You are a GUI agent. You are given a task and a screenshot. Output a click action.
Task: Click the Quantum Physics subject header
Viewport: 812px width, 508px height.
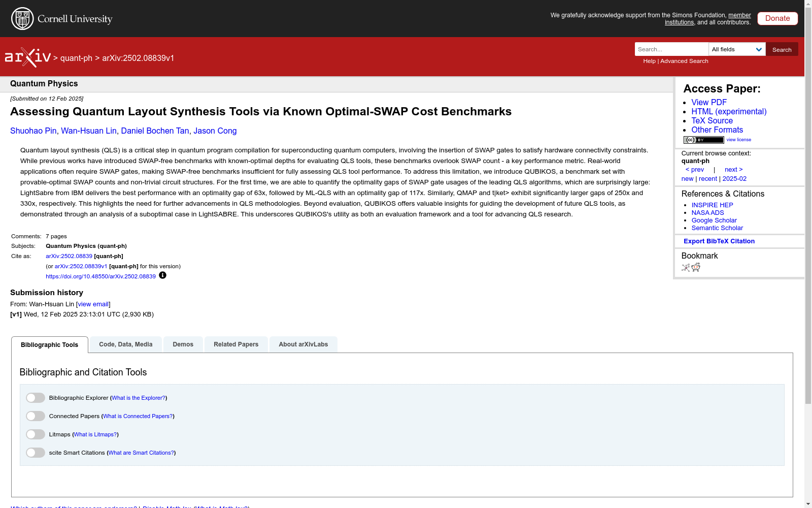pos(44,84)
